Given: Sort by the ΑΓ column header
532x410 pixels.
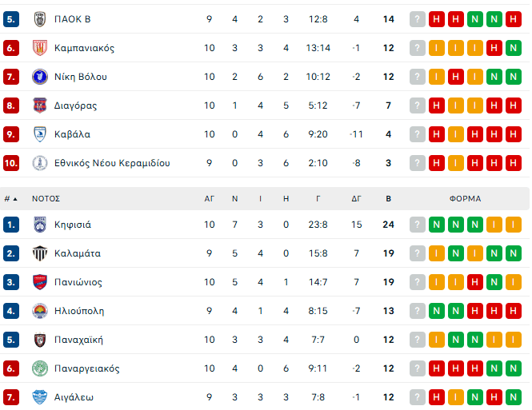Looking at the screenshot, I should (210, 198).
